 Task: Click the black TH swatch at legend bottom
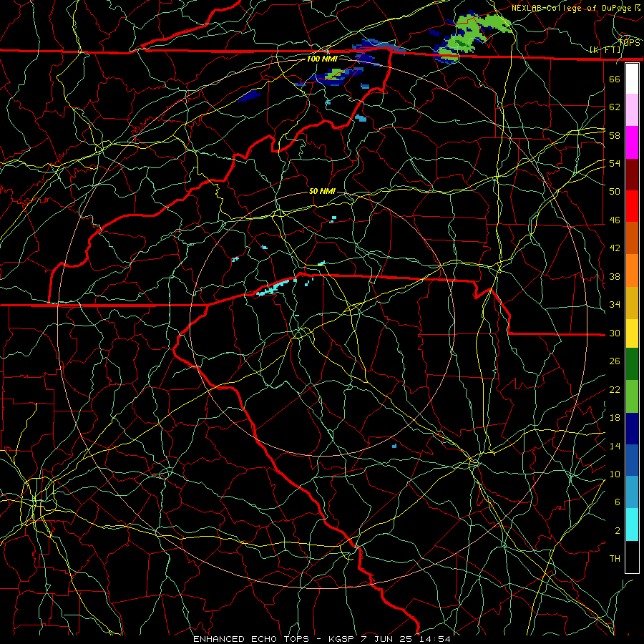[x=632, y=557]
